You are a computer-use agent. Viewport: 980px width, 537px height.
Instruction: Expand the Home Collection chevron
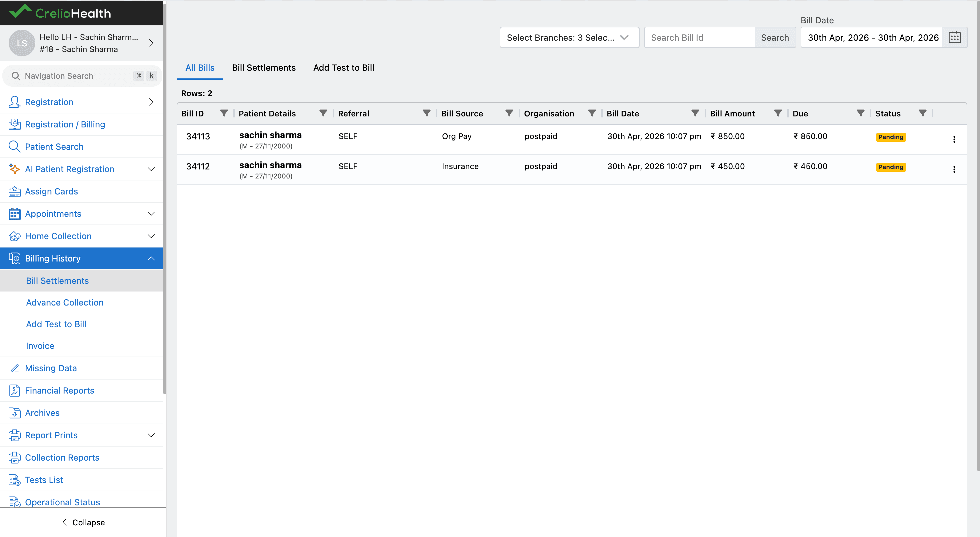tap(151, 236)
